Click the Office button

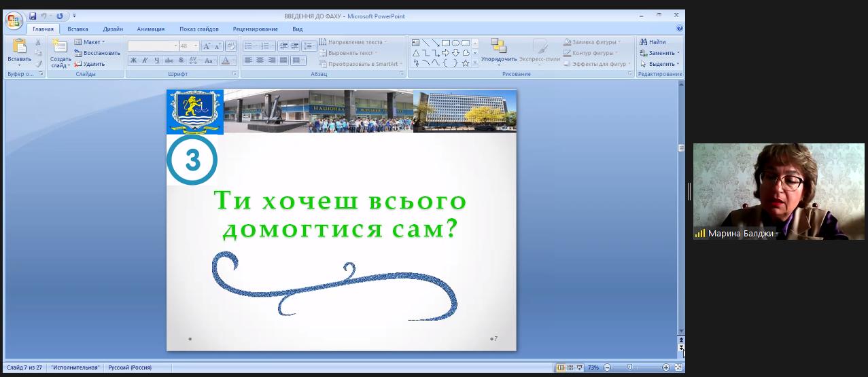[14, 20]
